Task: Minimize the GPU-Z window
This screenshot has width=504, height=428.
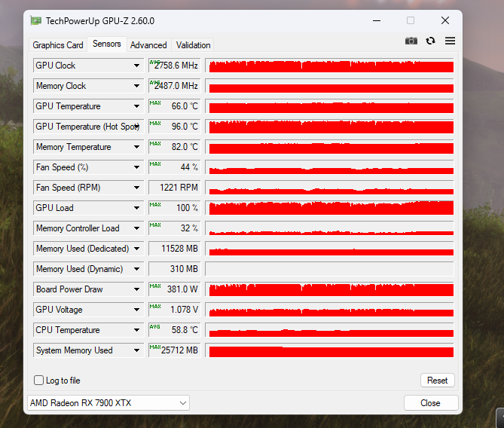Action: pyautogui.click(x=377, y=21)
